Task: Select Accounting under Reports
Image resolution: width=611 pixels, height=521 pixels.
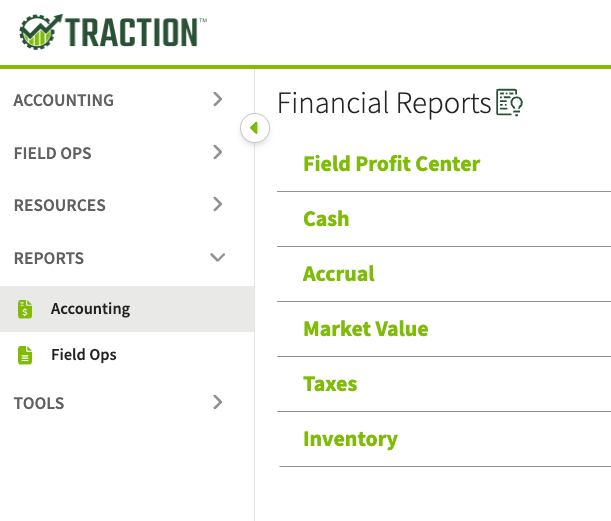Action: coord(127,309)
